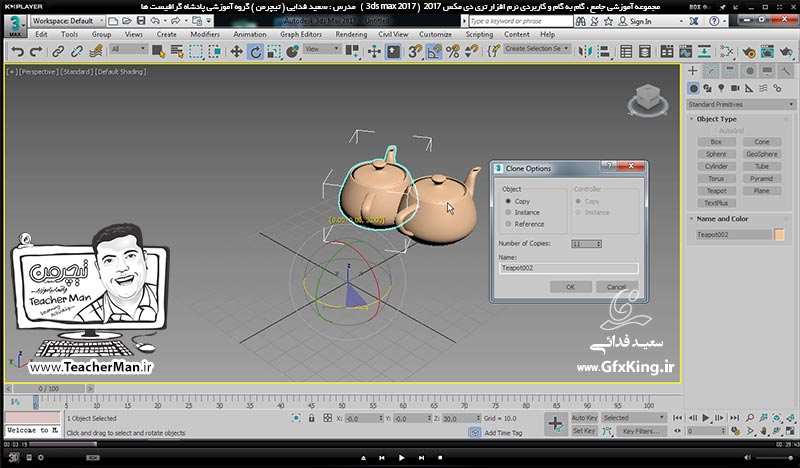Image resolution: width=800 pixels, height=468 pixels.
Task: Click the Redo arrow in main toolbar
Action: [36, 52]
